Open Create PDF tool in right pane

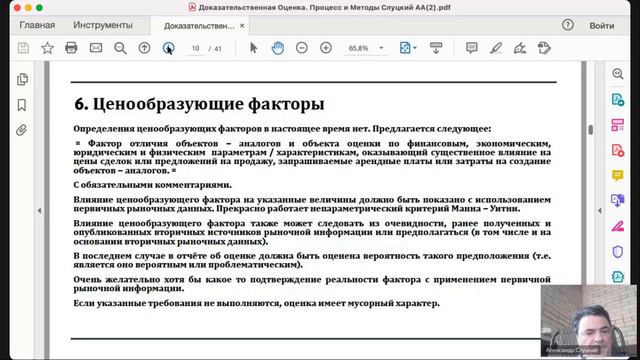click(618, 150)
